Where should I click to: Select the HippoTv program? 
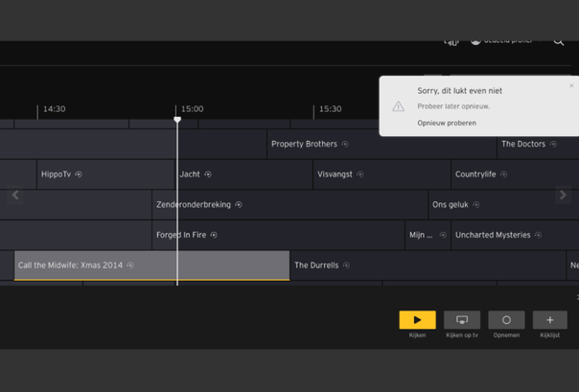(105, 174)
